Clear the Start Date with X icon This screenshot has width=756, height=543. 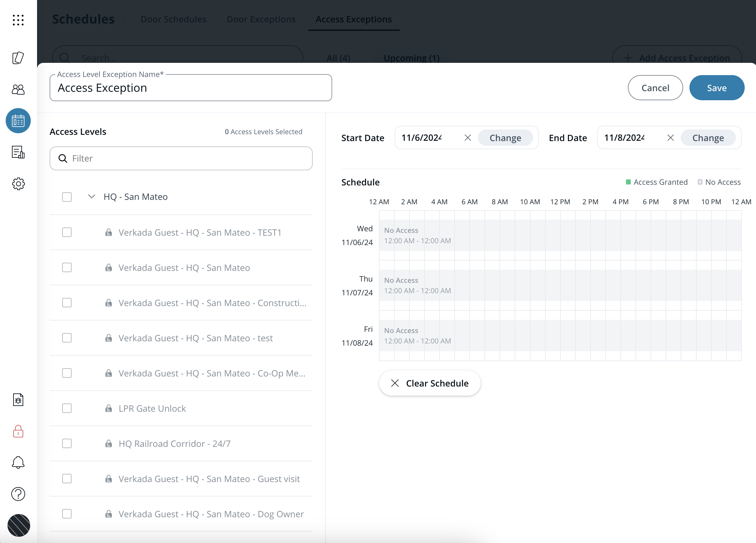click(468, 138)
